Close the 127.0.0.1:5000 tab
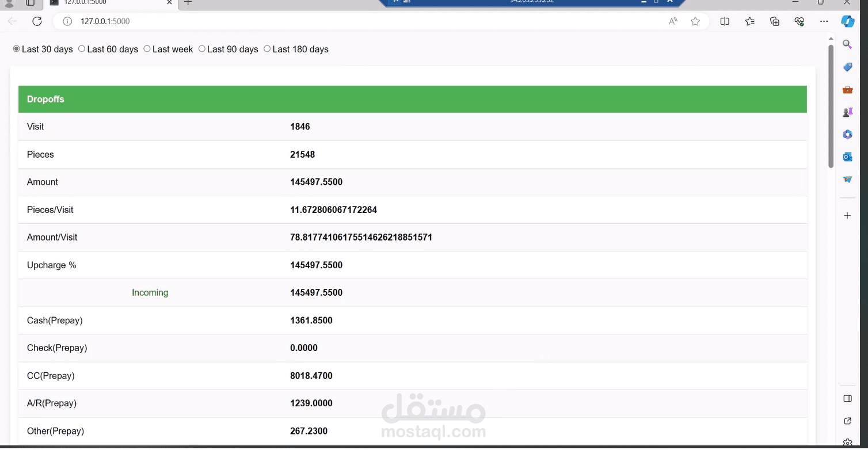 [x=169, y=2]
